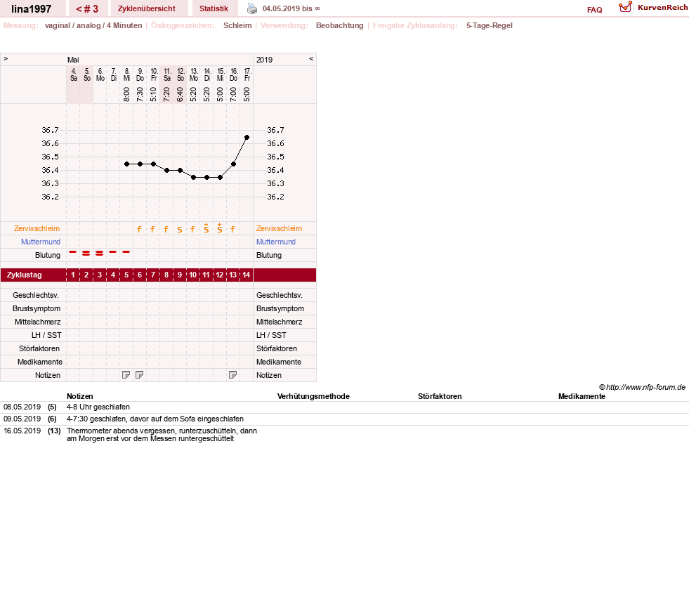Click cycle day 1 in the Zyklustag bar

(73, 275)
